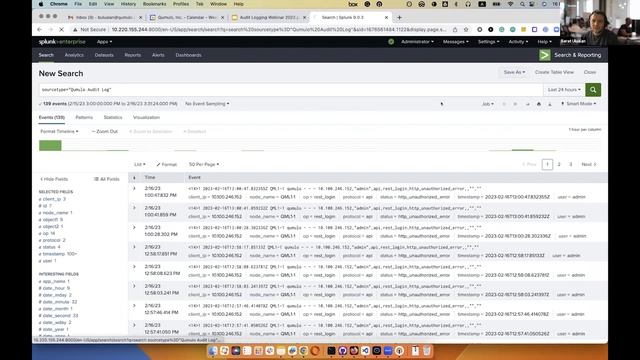The image size is (640, 360).
Task: Open the Settings menu in Splunk
Action: point(489,42)
